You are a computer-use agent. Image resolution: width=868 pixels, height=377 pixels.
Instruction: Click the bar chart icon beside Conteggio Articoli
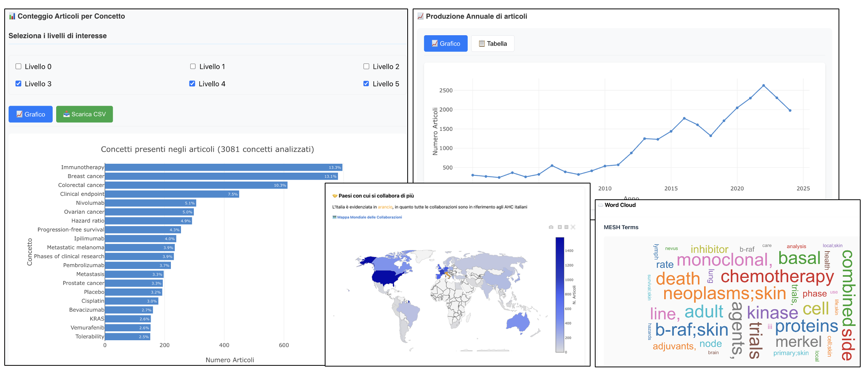12,16
